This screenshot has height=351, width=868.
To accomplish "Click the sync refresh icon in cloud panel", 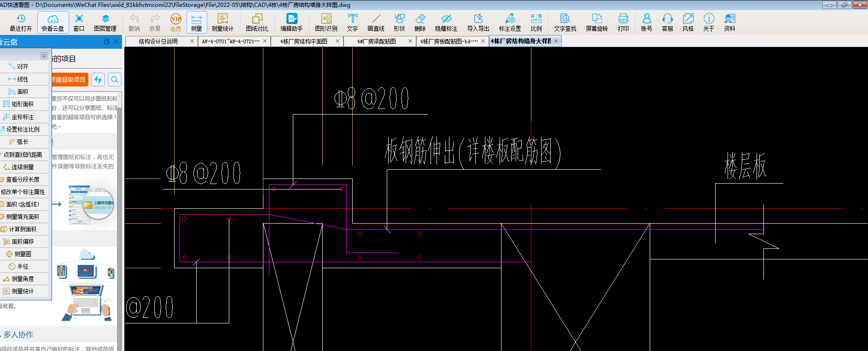I will click(x=98, y=80).
